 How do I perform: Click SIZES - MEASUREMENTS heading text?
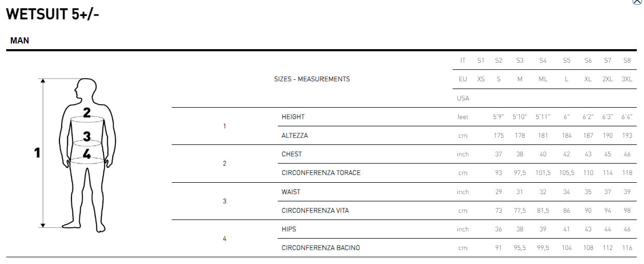click(x=312, y=79)
